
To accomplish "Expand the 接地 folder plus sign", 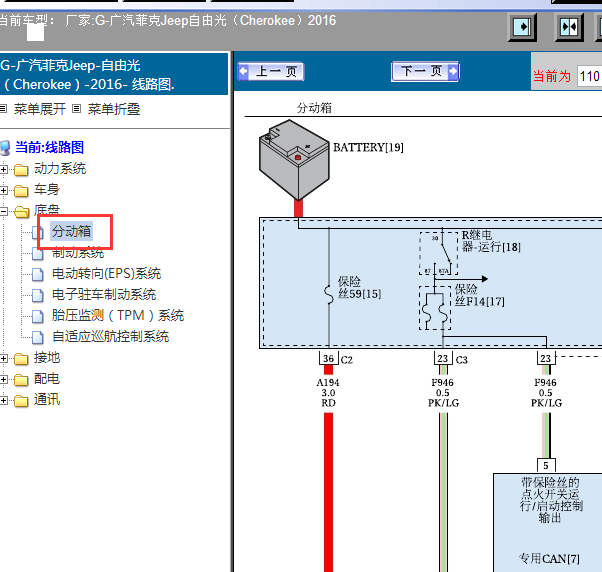I will tap(3, 359).
